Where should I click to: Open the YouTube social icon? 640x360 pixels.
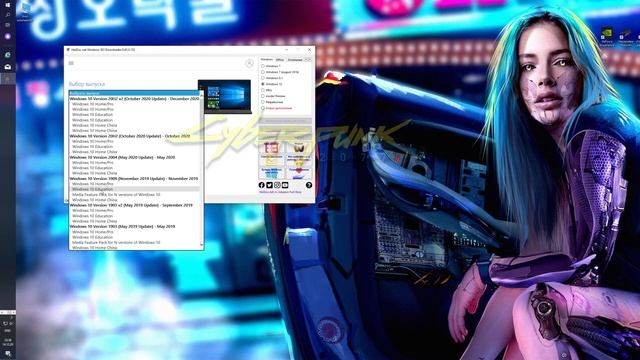285,185
